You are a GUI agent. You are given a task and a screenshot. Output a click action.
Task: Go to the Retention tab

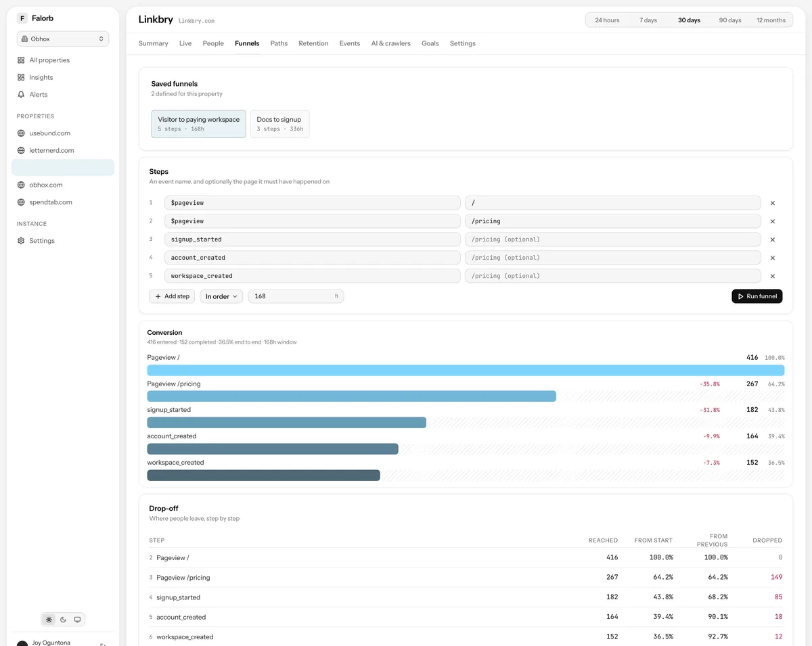313,43
